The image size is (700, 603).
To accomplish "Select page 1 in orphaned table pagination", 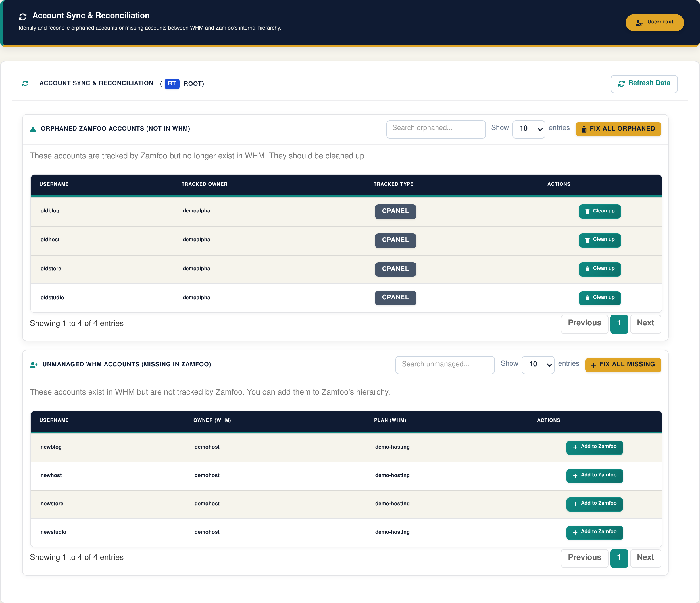I will (619, 324).
